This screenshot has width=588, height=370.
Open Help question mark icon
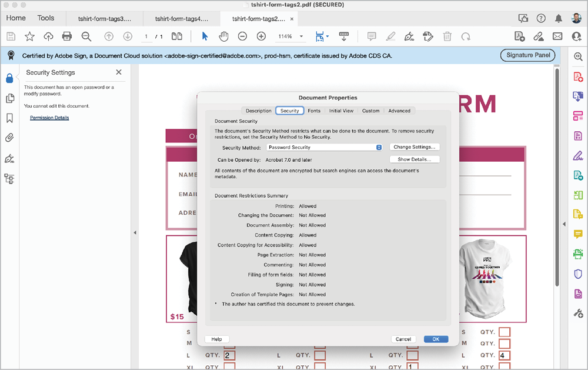541,18
